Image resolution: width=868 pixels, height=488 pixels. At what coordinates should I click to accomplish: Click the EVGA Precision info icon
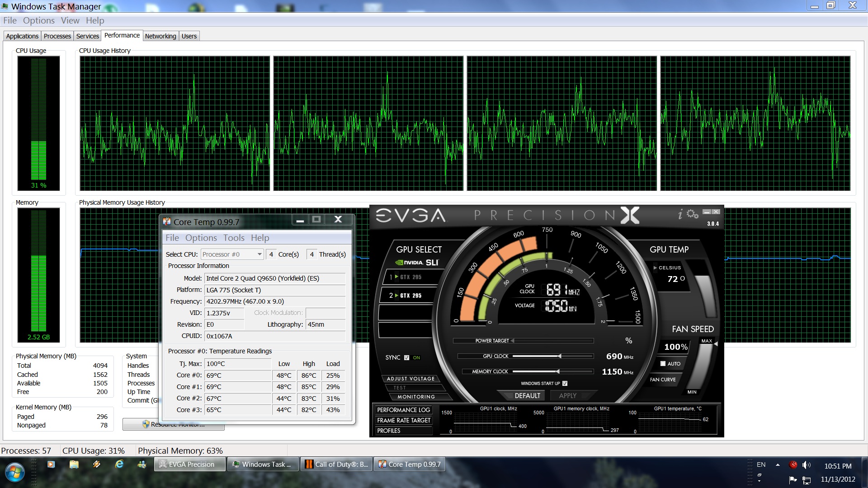pyautogui.click(x=680, y=214)
